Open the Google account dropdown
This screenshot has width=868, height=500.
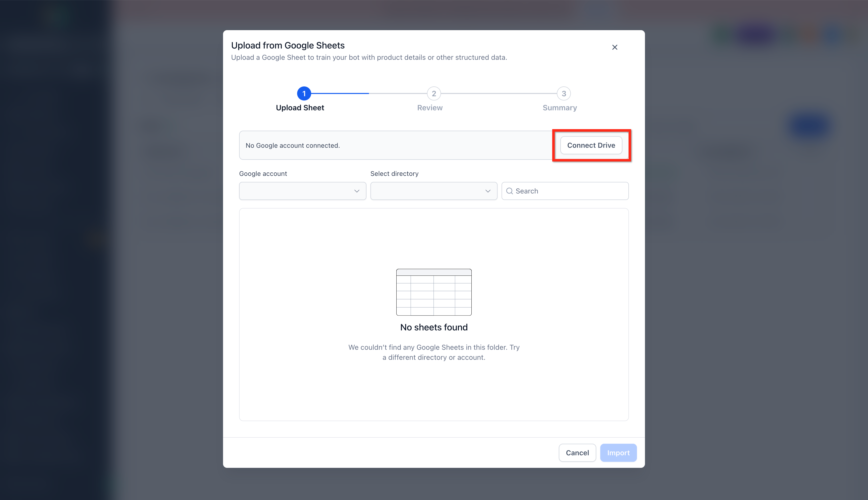302,191
